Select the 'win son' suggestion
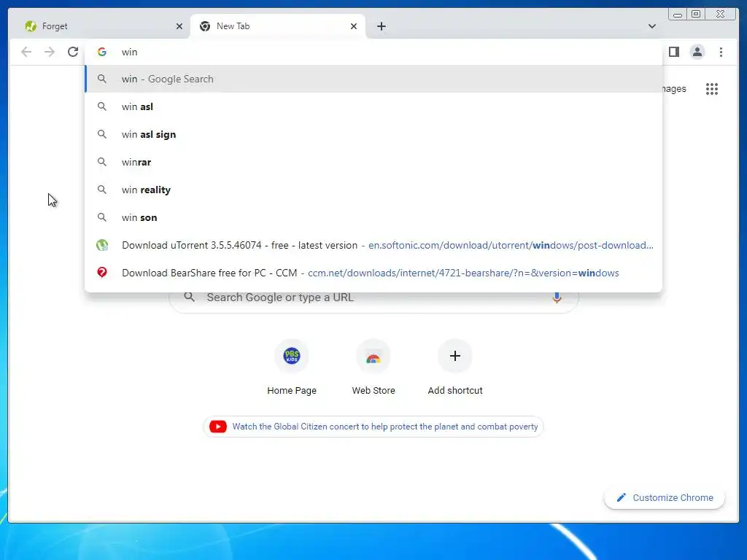The width and height of the screenshot is (747, 560). (373, 217)
